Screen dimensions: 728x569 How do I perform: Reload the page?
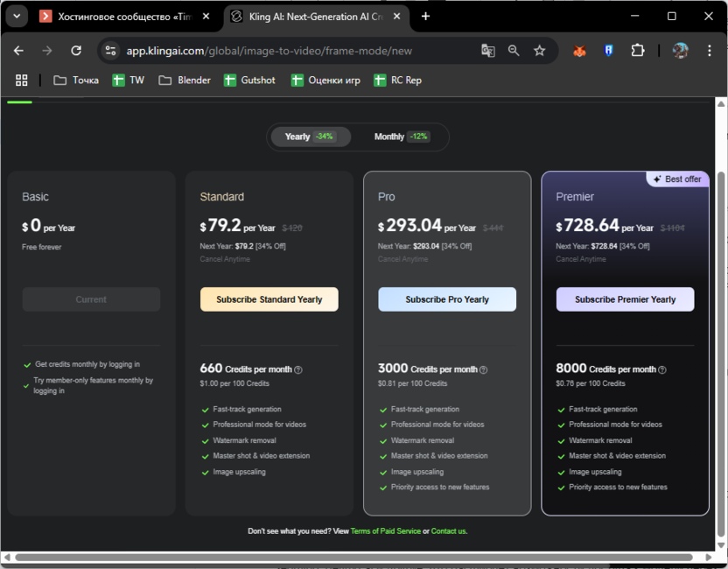[76, 51]
